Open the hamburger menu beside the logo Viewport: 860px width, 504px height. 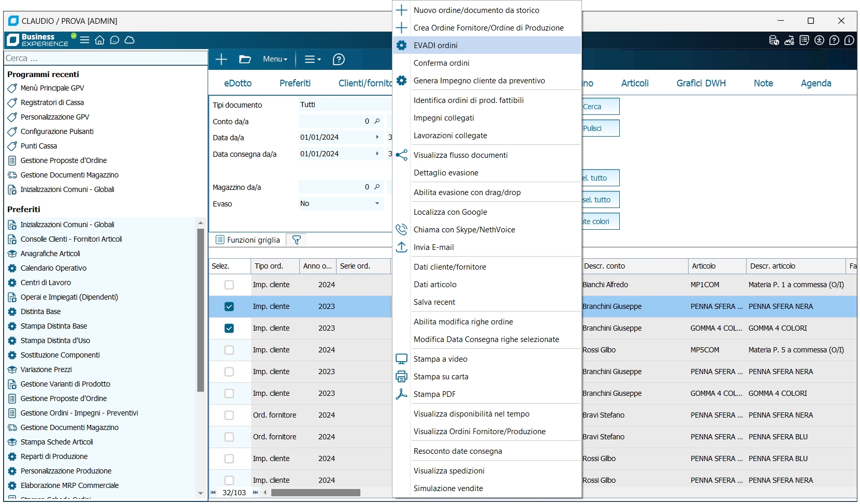pos(85,40)
